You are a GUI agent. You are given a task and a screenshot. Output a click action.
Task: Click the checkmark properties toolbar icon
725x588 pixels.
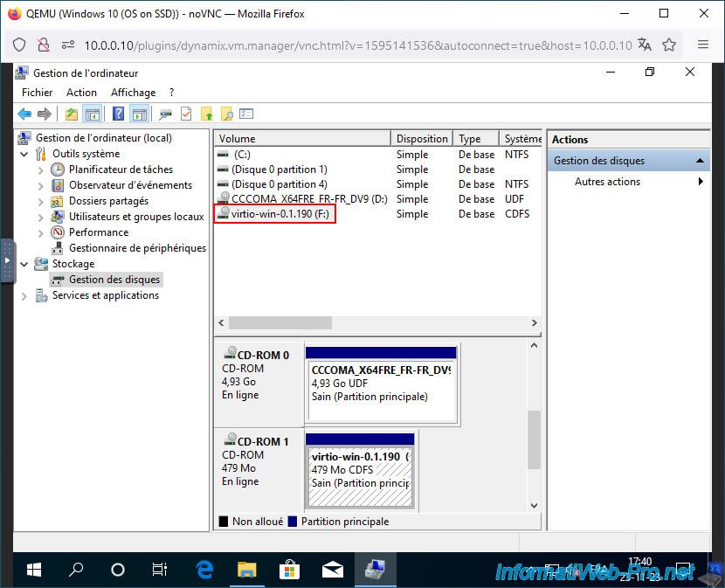click(186, 114)
